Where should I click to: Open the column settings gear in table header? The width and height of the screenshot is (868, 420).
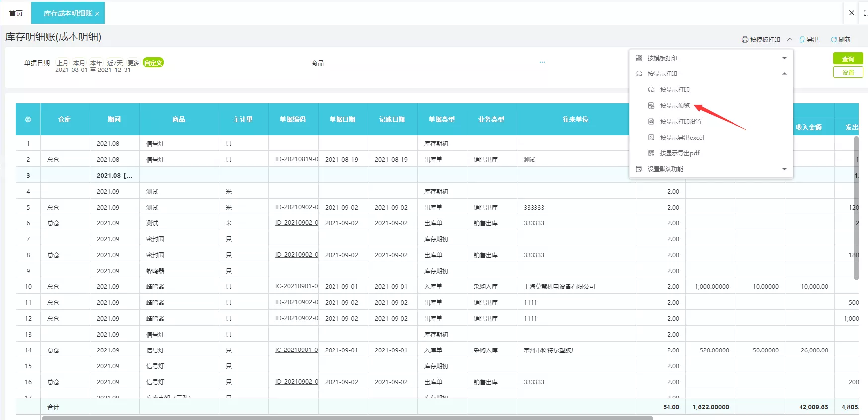pos(28,119)
